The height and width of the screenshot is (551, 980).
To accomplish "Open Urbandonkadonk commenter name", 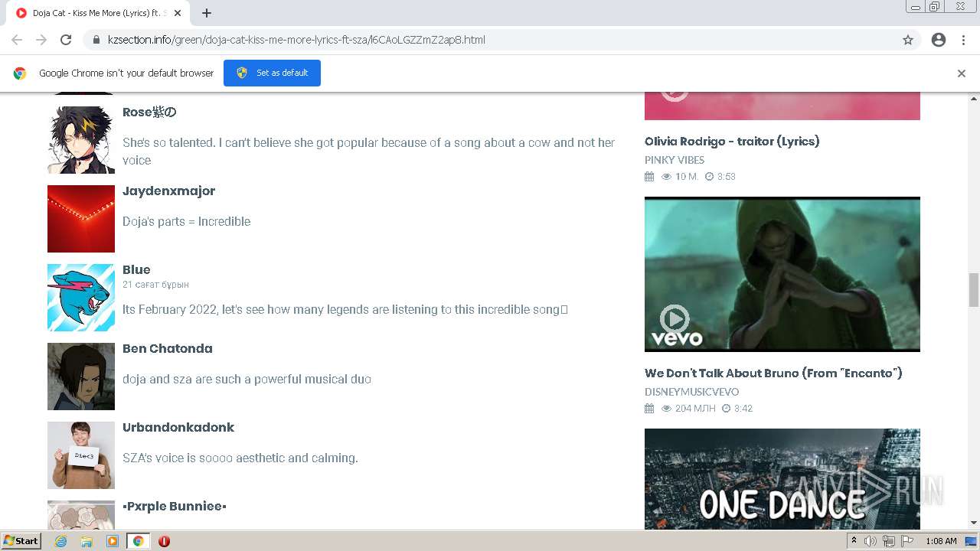I will point(178,427).
